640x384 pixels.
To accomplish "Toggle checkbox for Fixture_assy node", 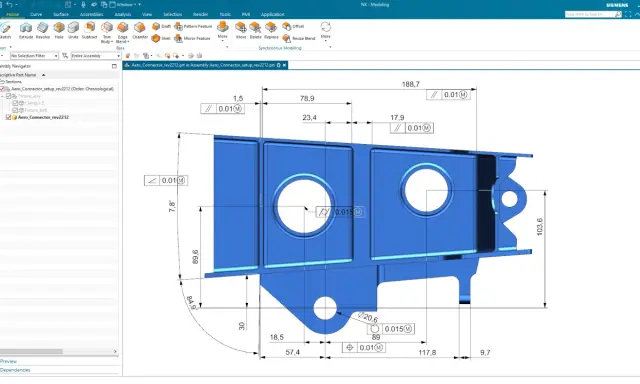I will pyautogui.click(x=8, y=96).
